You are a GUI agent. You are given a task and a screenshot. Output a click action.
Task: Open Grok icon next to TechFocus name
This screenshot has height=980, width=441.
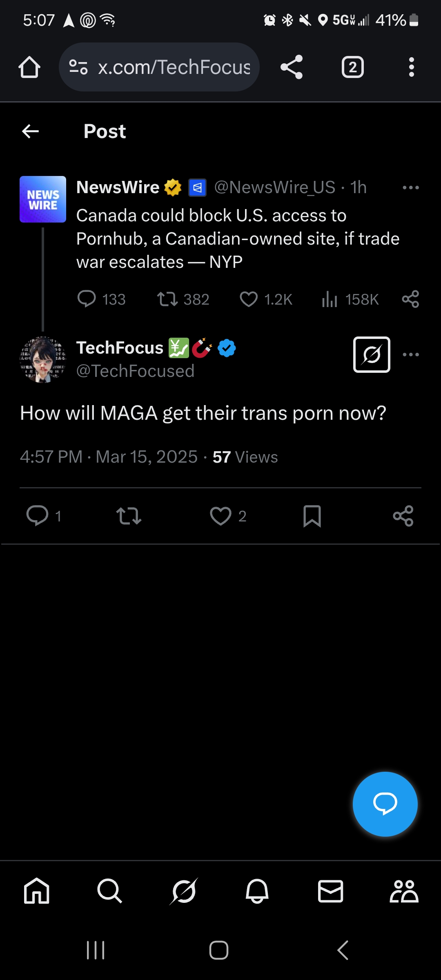tap(372, 354)
